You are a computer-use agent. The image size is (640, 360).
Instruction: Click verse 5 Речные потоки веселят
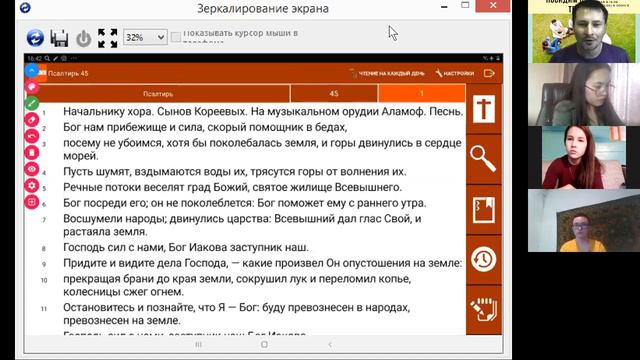pos(233,187)
